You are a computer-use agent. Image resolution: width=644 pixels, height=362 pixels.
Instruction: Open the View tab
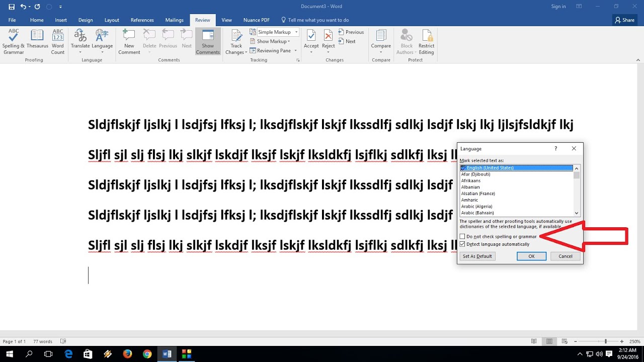pos(227,20)
